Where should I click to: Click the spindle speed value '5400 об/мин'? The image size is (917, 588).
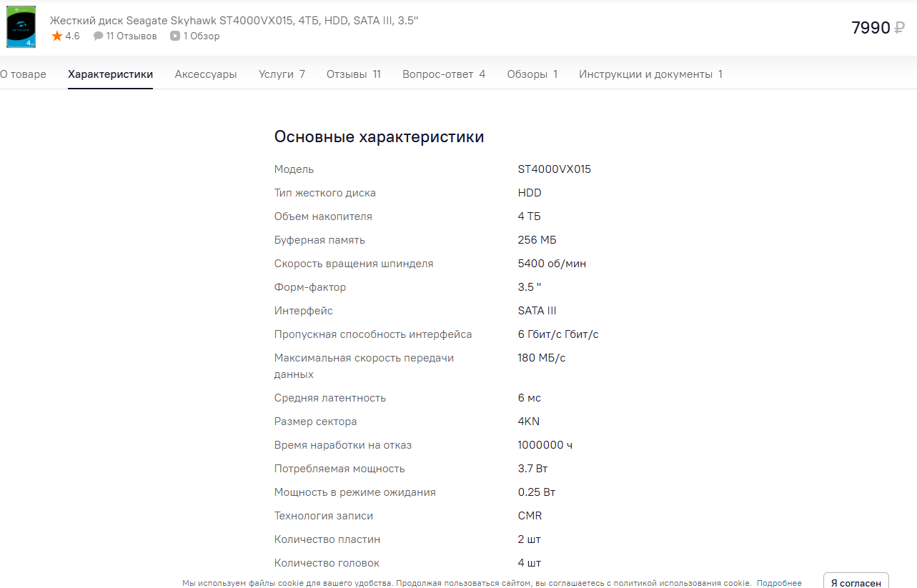pos(552,264)
